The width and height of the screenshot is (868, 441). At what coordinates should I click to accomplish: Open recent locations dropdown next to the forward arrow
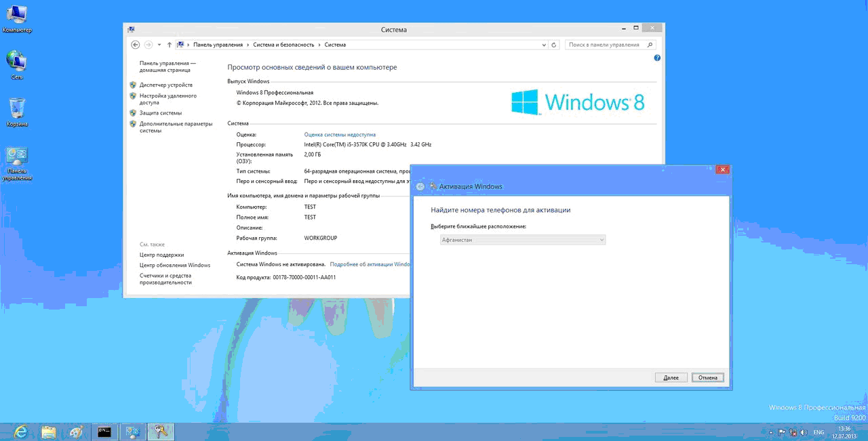pyautogui.click(x=159, y=45)
